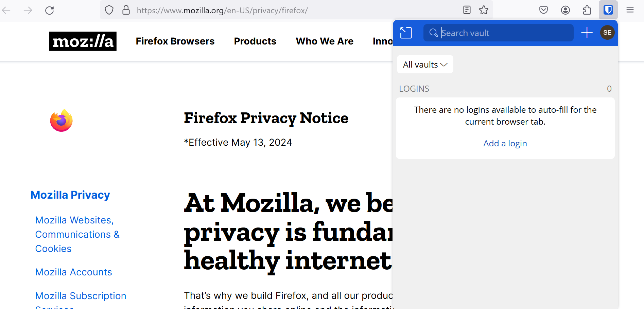Click the Bitwarden shield extension icon
The height and width of the screenshot is (309, 644).
[608, 10]
